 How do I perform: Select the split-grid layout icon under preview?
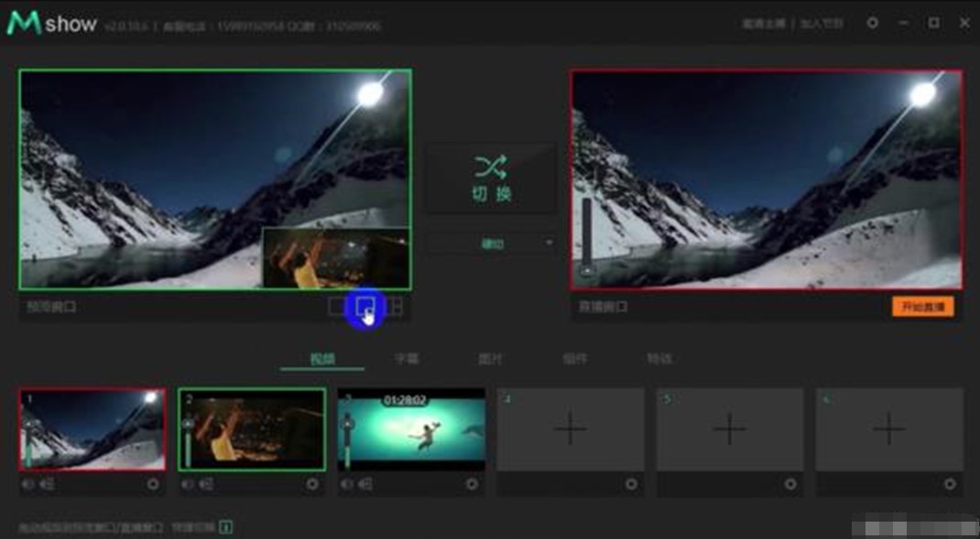coord(395,307)
